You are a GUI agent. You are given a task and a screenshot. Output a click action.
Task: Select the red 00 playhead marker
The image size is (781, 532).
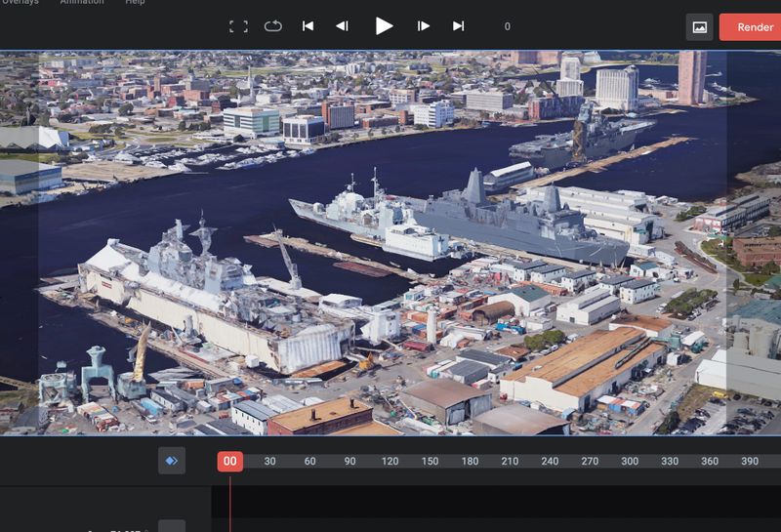[x=230, y=462]
